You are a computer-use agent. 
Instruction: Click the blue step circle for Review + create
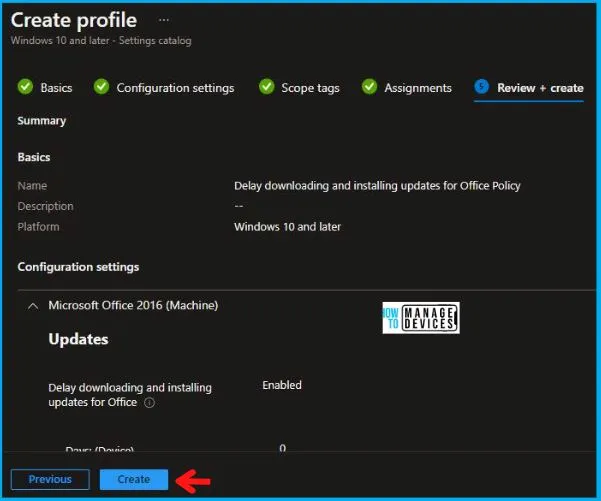(x=481, y=87)
